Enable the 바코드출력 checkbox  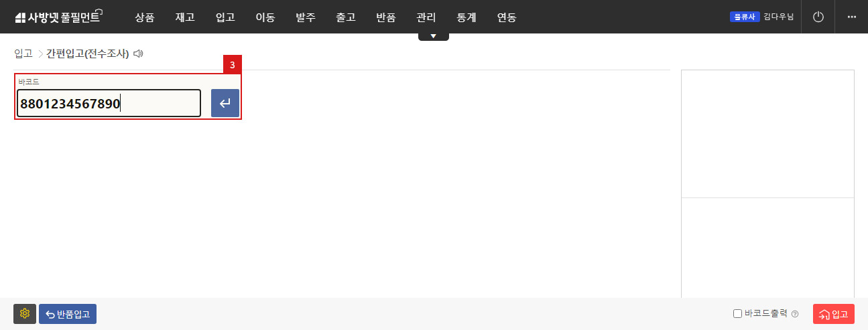pos(737,313)
